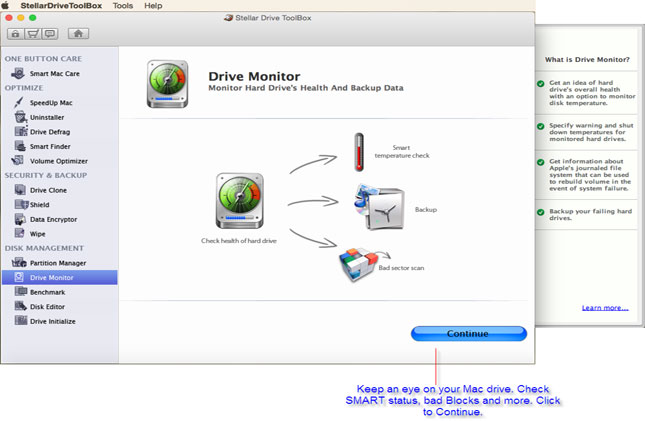Screen dimensions: 645x421
Task: Click the Volume Optimizer icon
Action: (18, 160)
